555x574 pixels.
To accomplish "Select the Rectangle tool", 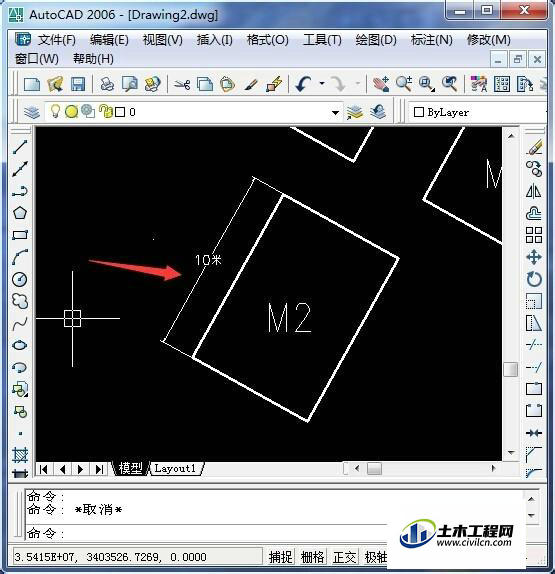I will coord(20,235).
